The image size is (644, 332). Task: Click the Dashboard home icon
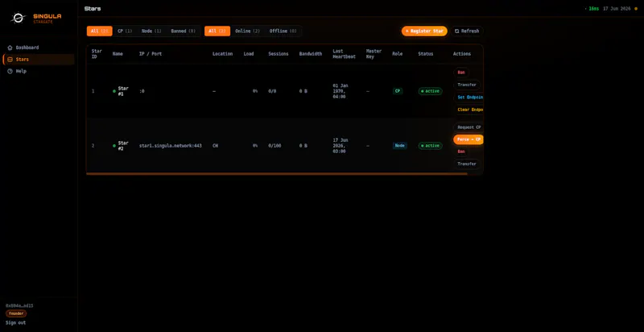10,48
